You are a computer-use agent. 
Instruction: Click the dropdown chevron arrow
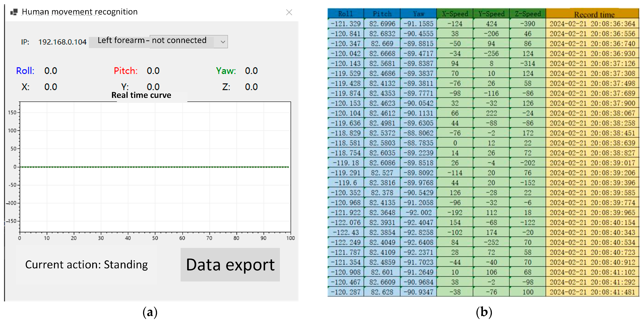click(x=223, y=42)
